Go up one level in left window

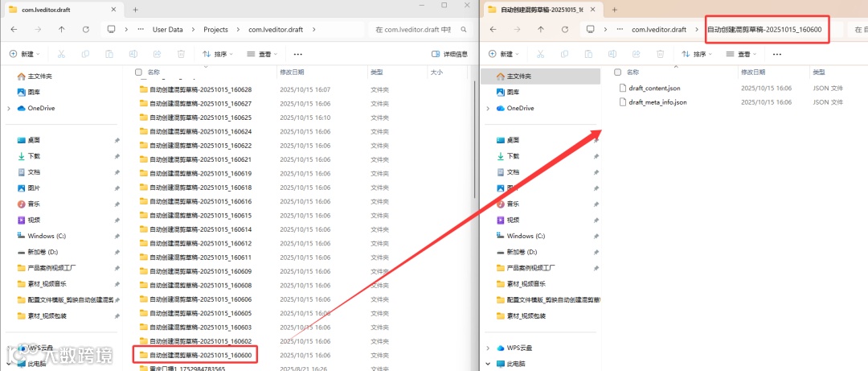pyautogui.click(x=61, y=30)
